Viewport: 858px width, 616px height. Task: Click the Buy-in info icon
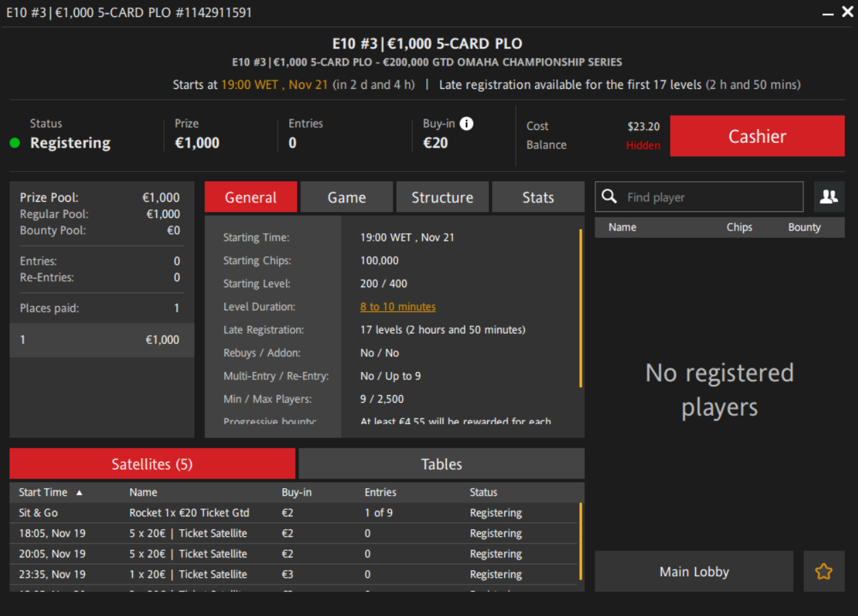(x=467, y=124)
